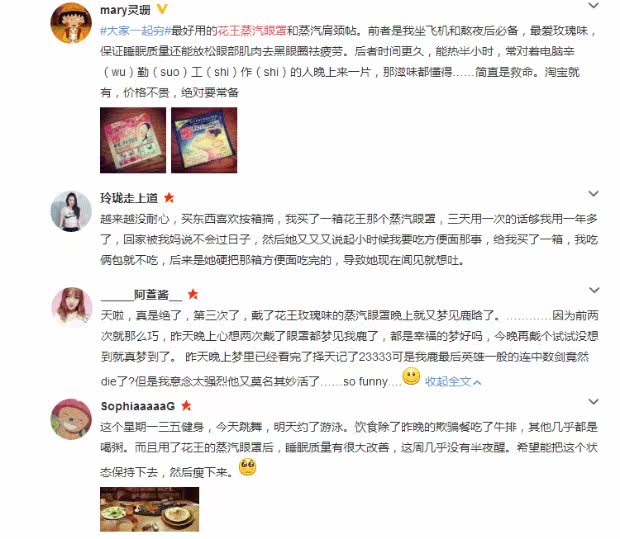Open the username link mary灵珊
The image size is (620, 539).
click(x=125, y=10)
